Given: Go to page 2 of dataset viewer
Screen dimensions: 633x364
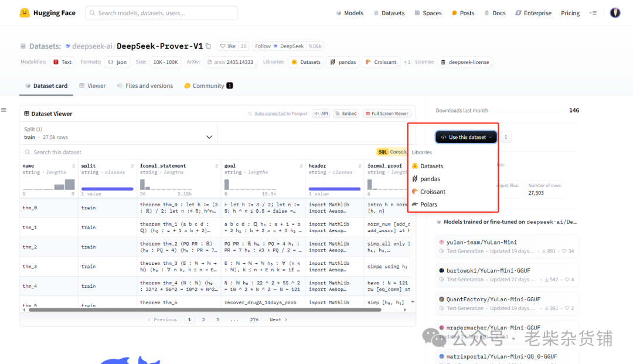Looking at the screenshot, I should (203, 319).
